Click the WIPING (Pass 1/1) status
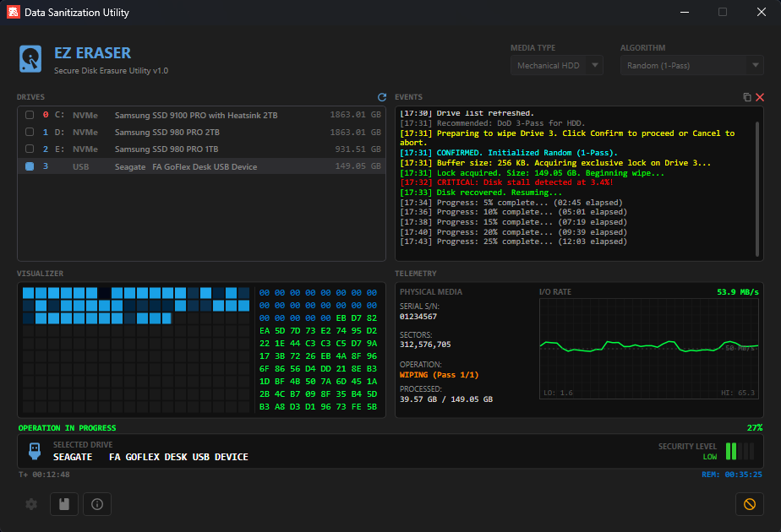 click(439, 375)
